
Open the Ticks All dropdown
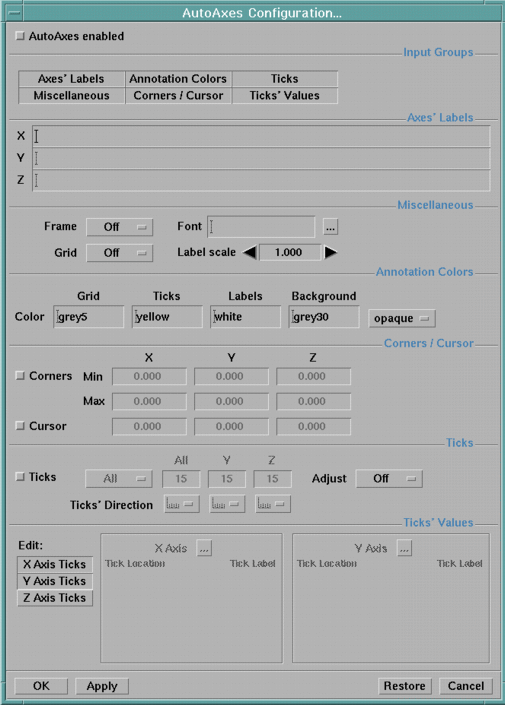(x=119, y=479)
